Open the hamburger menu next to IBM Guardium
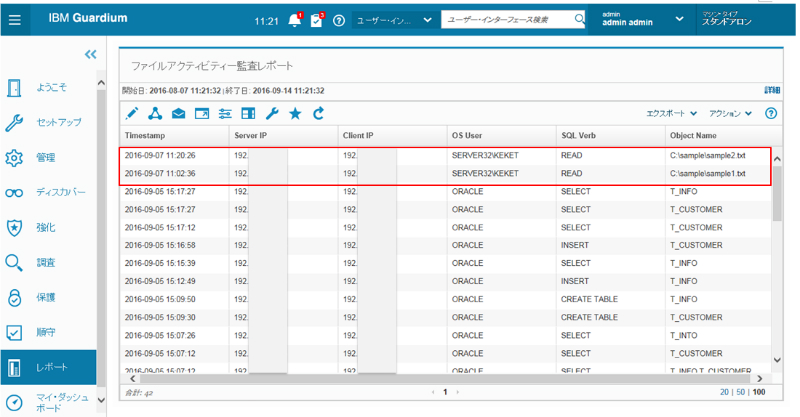The height and width of the screenshot is (417, 800). tap(15, 20)
